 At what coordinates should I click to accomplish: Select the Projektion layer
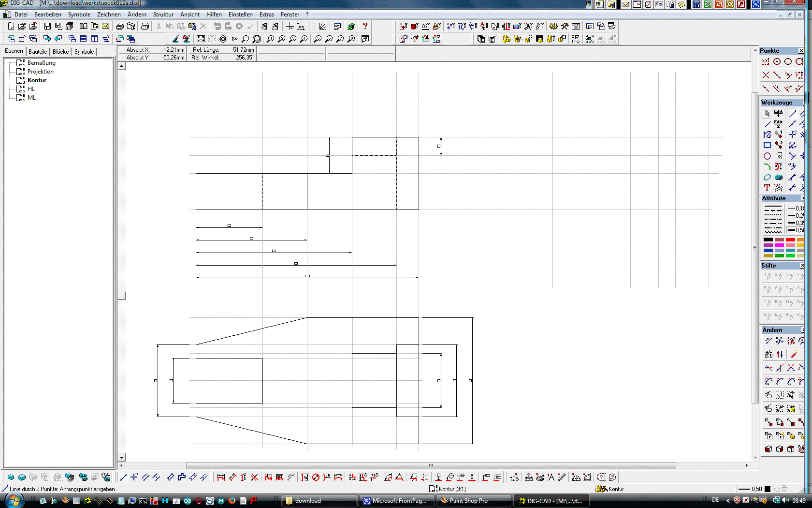pos(41,72)
